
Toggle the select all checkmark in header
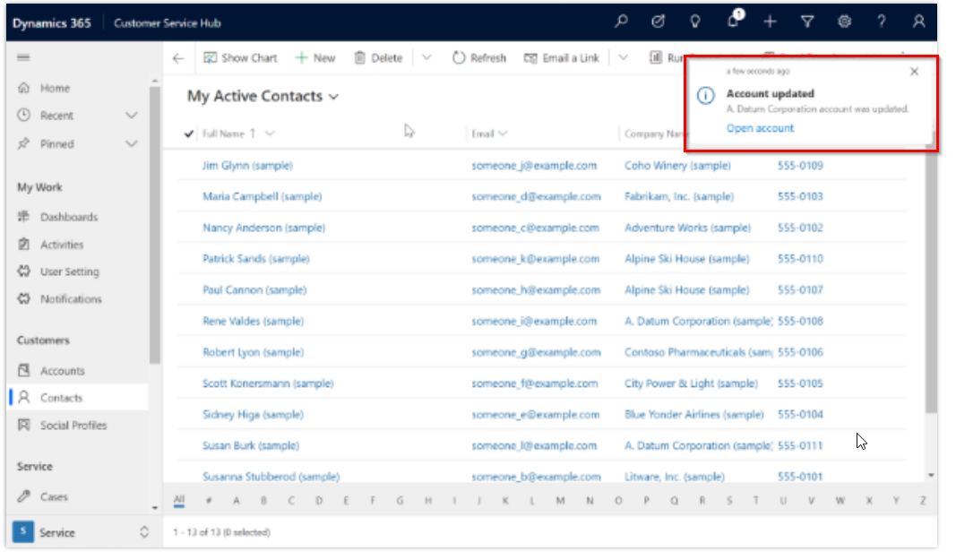188,134
